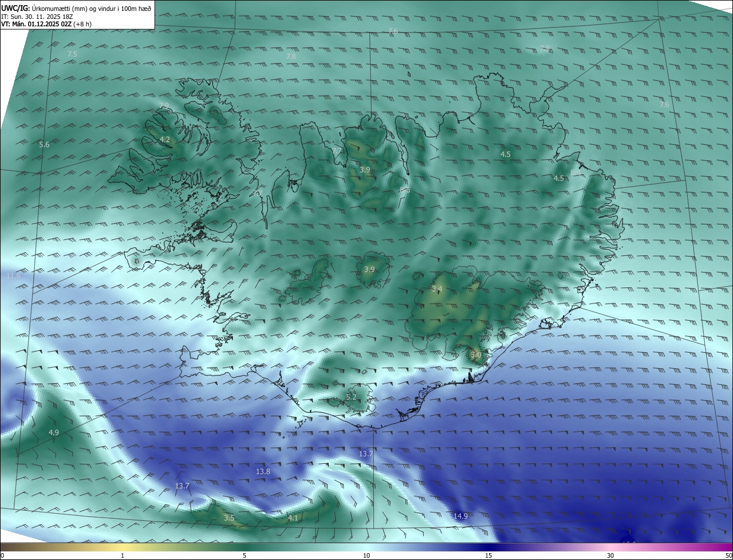Click the '50' tick on the colour scale
The width and height of the screenshot is (733, 560).
coord(728,555)
